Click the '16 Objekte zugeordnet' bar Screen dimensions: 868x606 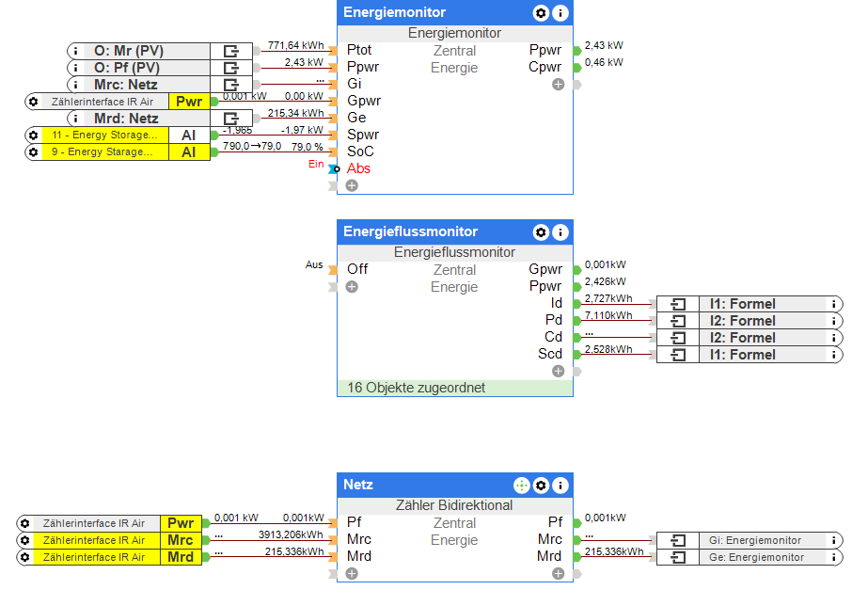(455, 388)
